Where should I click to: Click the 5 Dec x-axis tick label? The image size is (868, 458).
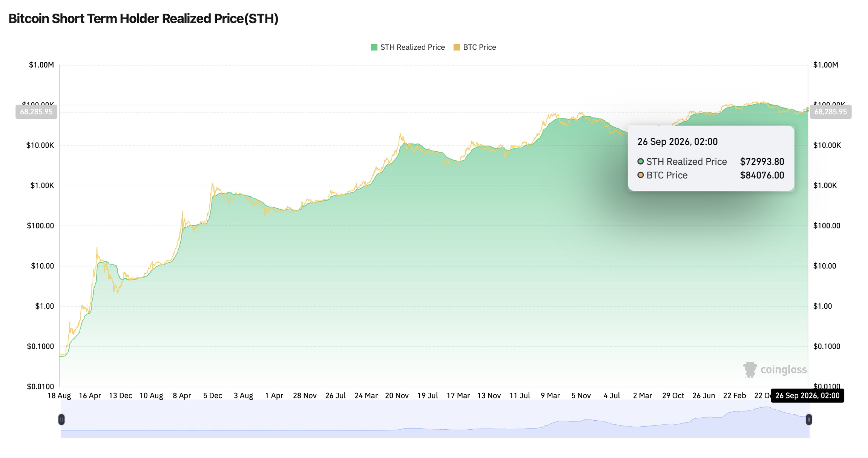213,395
